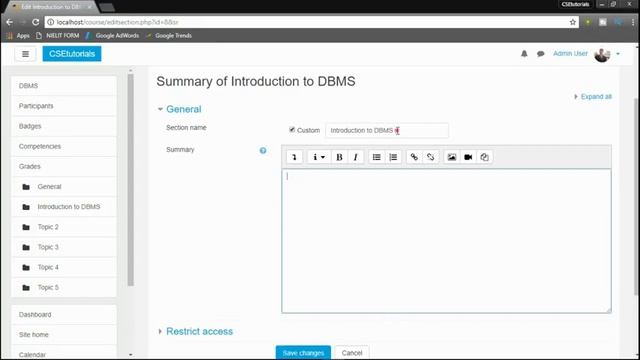Open the paragraph styles dropdown in editor

[319, 157]
